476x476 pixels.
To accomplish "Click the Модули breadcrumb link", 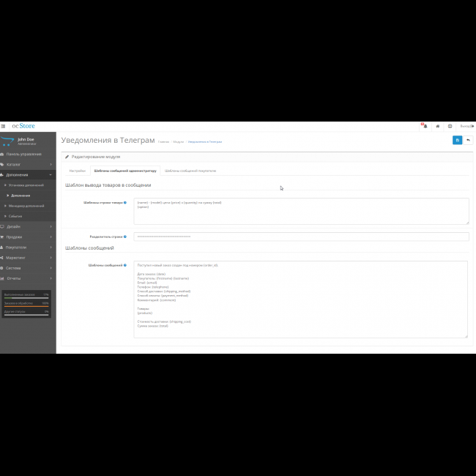I will coord(178,141).
